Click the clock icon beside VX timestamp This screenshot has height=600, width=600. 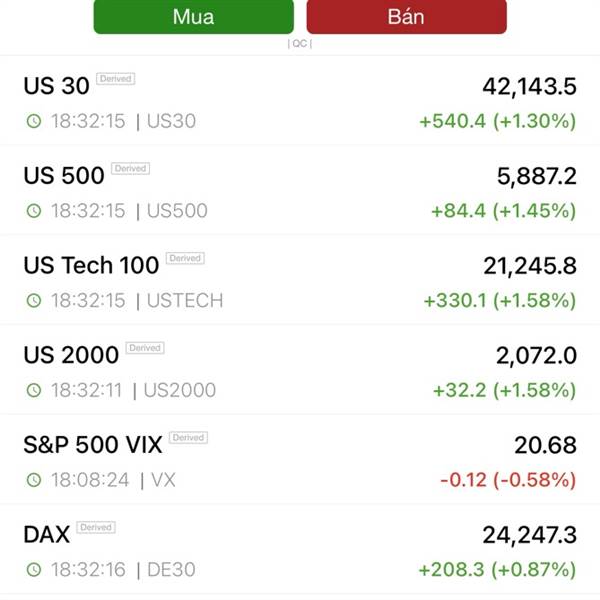(34, 479)
